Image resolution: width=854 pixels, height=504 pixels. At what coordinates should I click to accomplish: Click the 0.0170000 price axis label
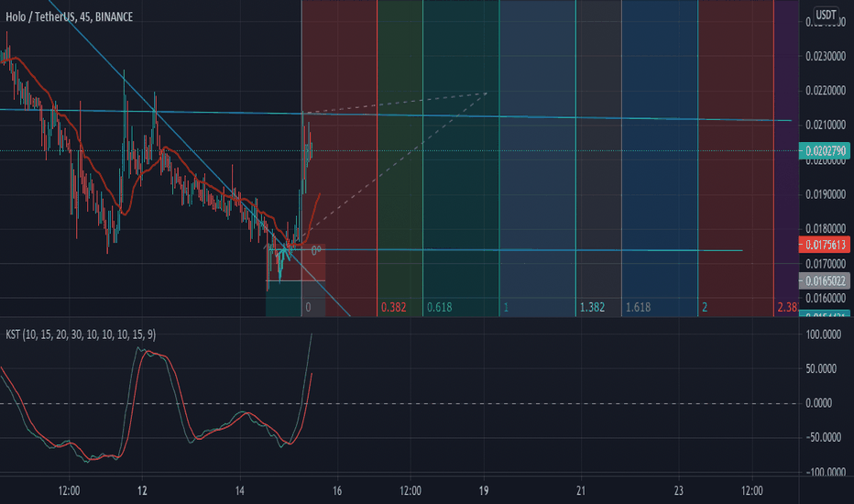click(x=825, y=264)
